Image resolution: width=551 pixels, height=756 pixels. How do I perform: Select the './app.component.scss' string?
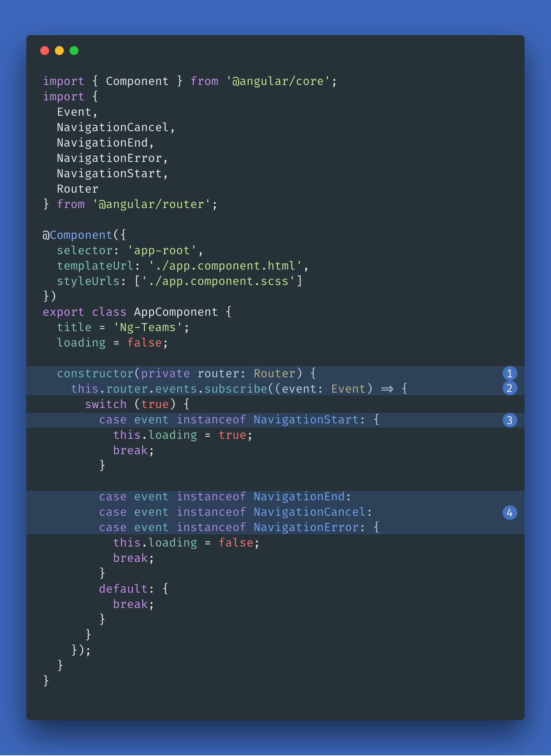click(x=218, y=281)
